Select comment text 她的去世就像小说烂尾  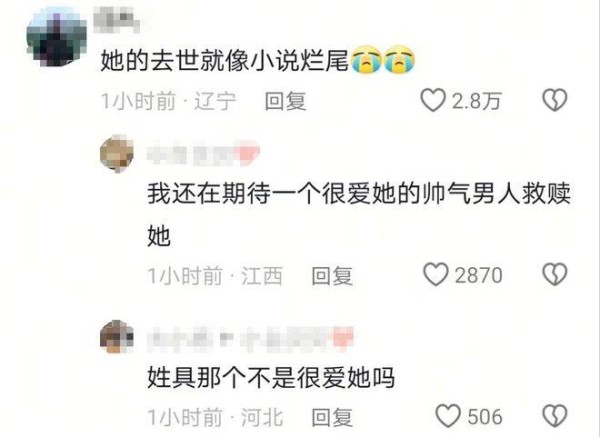[x=225, y=61]
